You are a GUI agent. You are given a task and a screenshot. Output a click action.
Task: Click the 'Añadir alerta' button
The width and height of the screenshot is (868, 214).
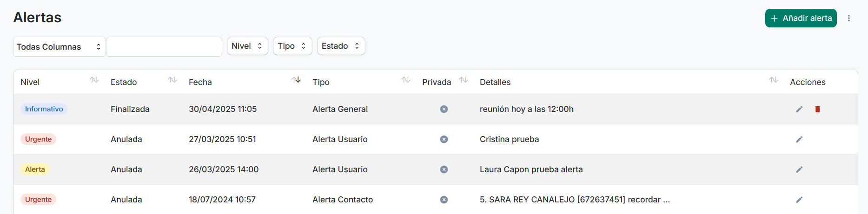[801, 18]
